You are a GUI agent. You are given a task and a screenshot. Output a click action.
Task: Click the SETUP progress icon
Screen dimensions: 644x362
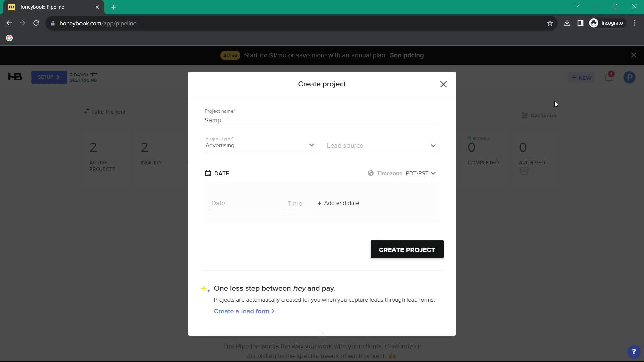pyautogui.click(x=48, y=77)
